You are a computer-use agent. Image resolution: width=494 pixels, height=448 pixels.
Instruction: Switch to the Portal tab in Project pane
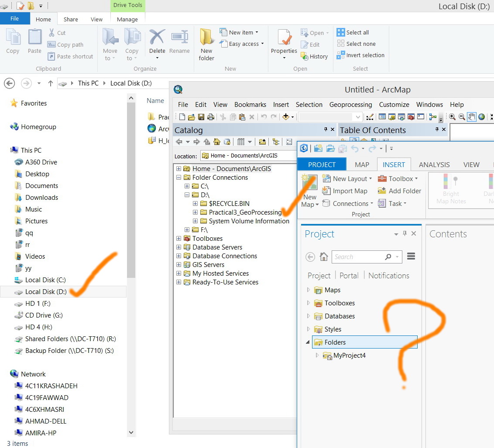click(349, 276)
